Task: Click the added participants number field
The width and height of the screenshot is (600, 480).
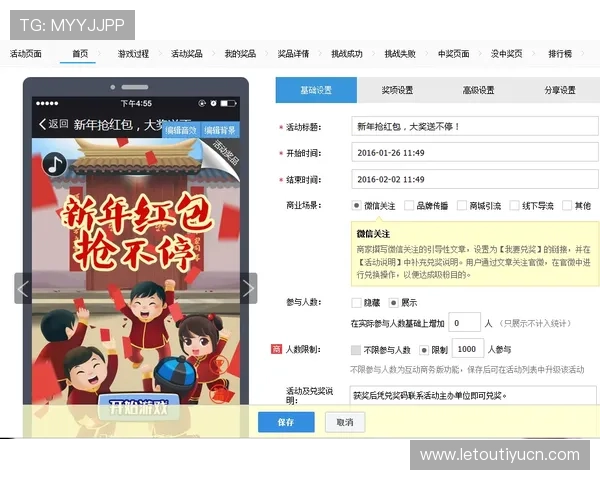Action: click(x=464, y=323)
